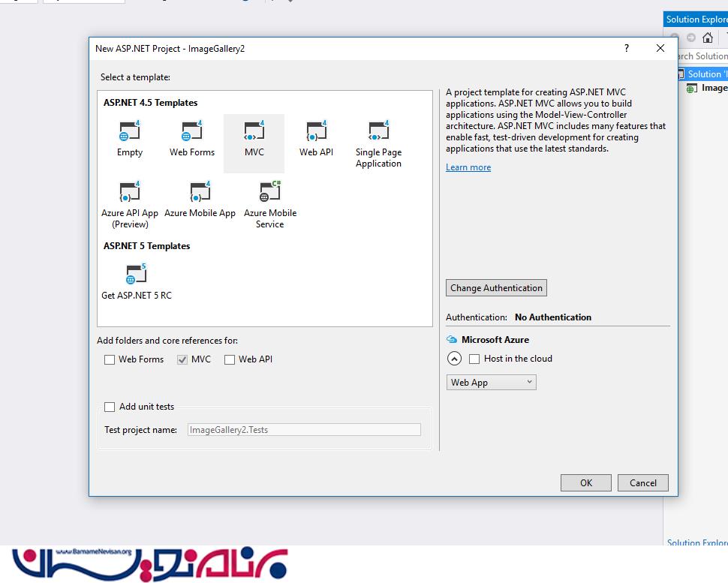Choose Single Page Application template icon
This screenshot has height=583, width=728.
coord(378,131)
